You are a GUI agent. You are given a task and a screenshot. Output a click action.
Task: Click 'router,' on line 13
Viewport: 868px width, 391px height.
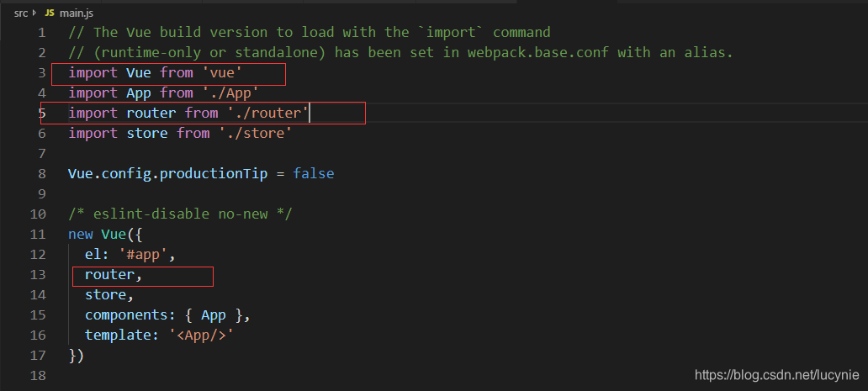(x=114, y=274)
